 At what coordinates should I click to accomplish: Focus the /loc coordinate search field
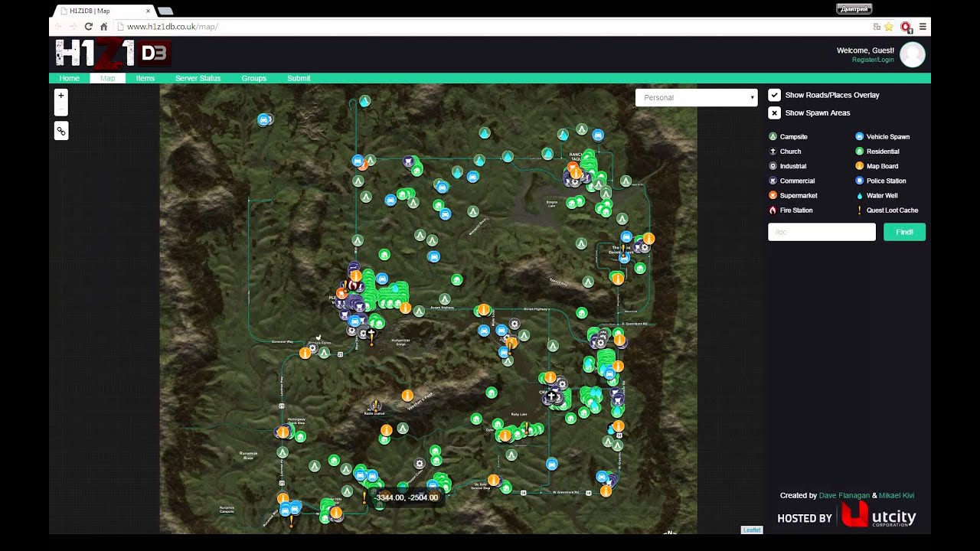[822, 232]
